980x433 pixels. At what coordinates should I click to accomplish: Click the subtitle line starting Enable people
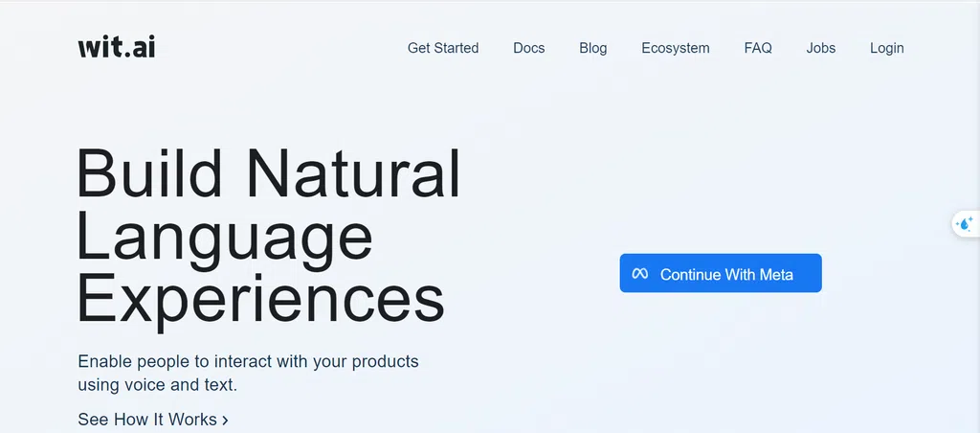tap(248, 362)
